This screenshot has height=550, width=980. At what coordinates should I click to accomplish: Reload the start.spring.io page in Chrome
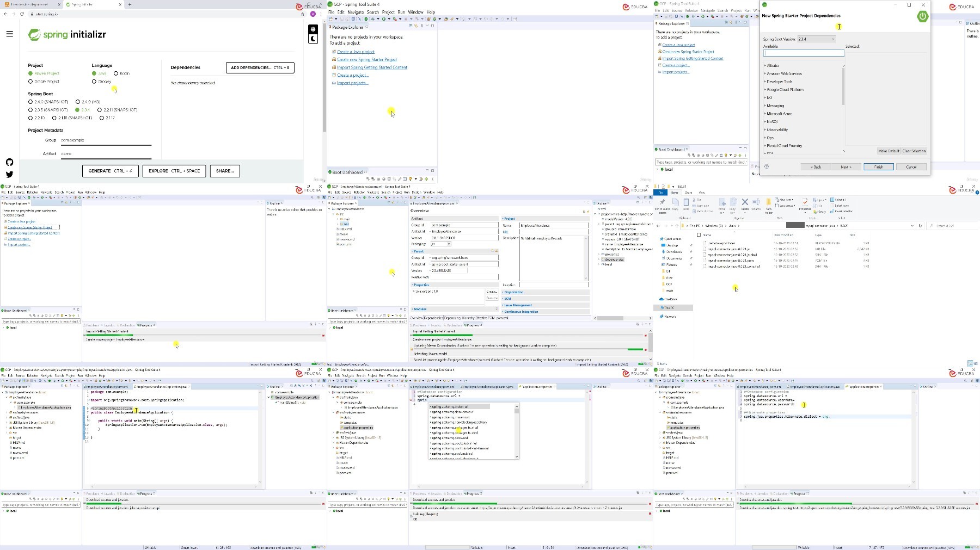(22, 14)
